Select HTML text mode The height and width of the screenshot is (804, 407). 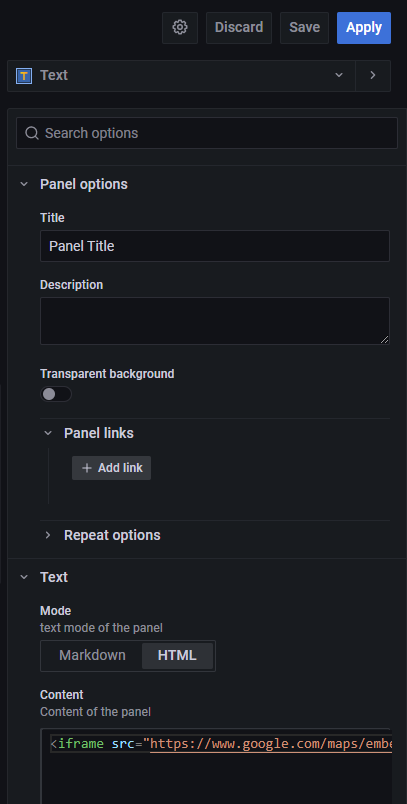(x=177, y=655)
